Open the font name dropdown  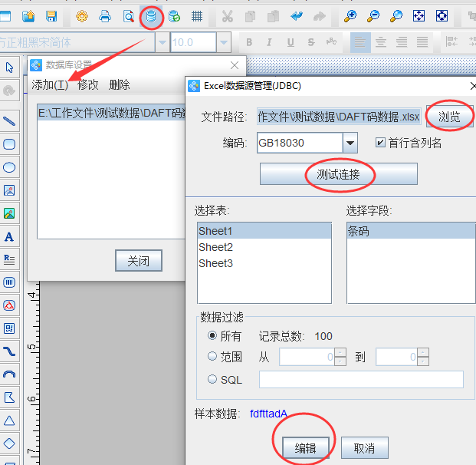162,42
